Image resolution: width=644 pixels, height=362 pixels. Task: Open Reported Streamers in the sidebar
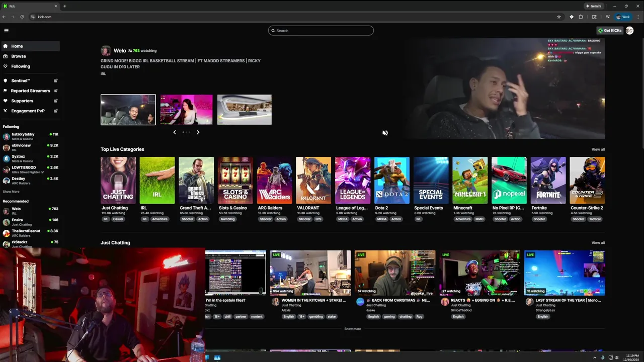30,91
